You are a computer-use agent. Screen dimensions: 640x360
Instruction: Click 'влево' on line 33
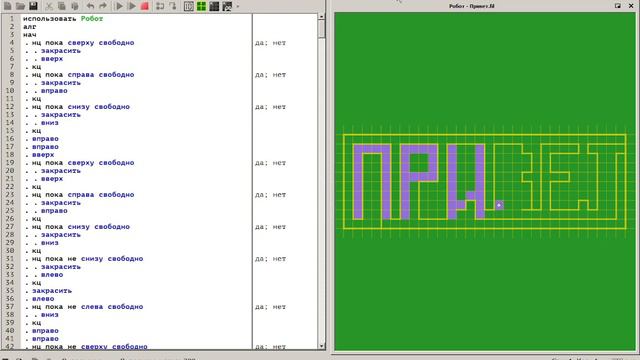[52, 275]
